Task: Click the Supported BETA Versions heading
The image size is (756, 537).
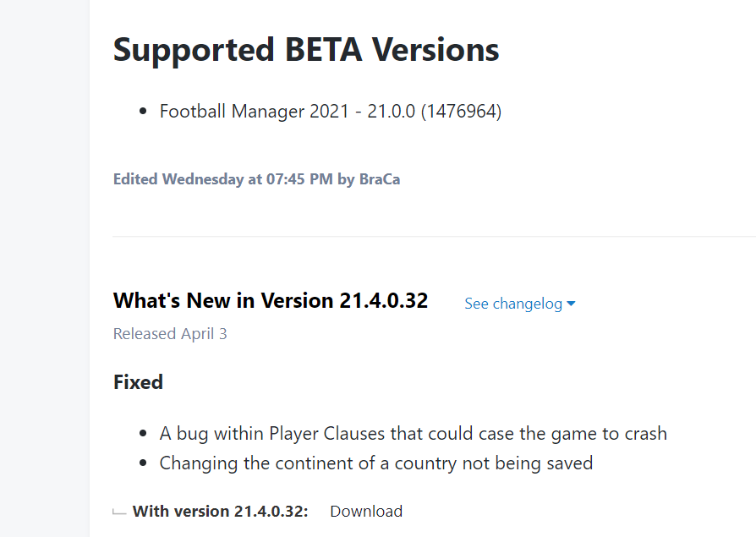Action: pyautogui.click(x=306, y=50)
